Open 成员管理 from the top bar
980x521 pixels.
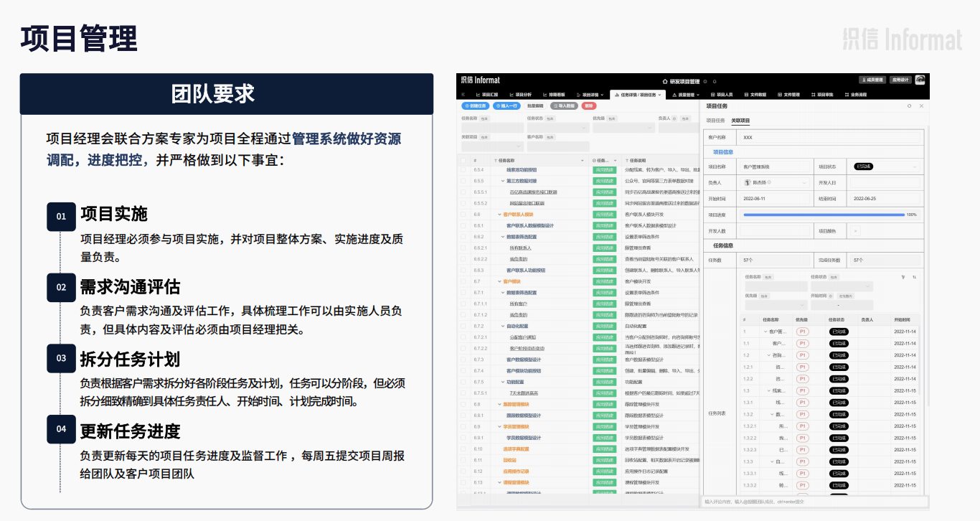[x=872, y=80]
